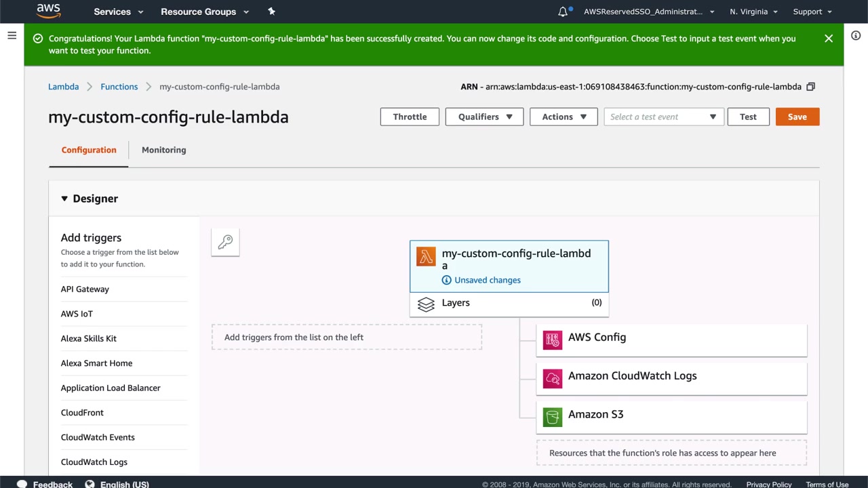Select the my-custom-config-rule-lambda function box
This screenshot has height=488, width=868.
tap(509, 266)
